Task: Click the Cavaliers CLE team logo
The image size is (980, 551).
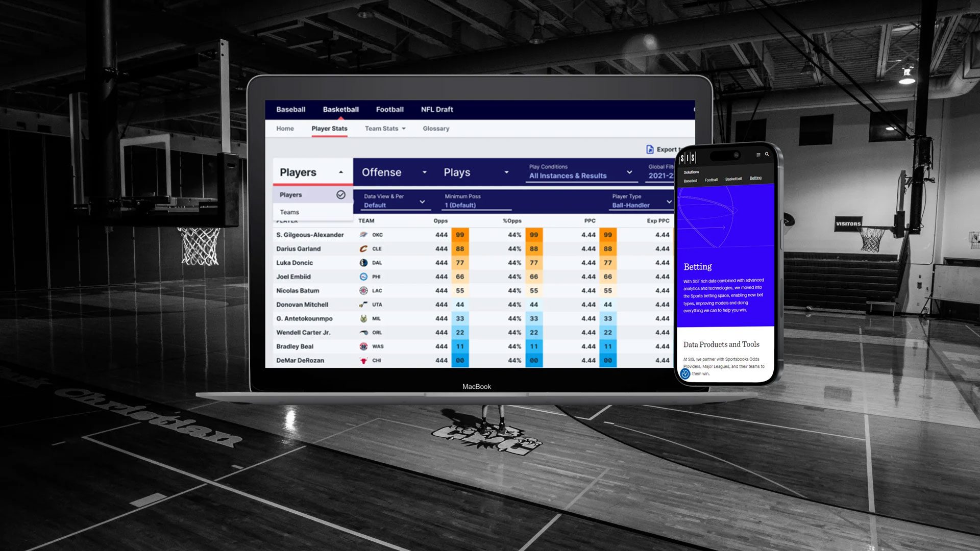Action: coord(363,249)
